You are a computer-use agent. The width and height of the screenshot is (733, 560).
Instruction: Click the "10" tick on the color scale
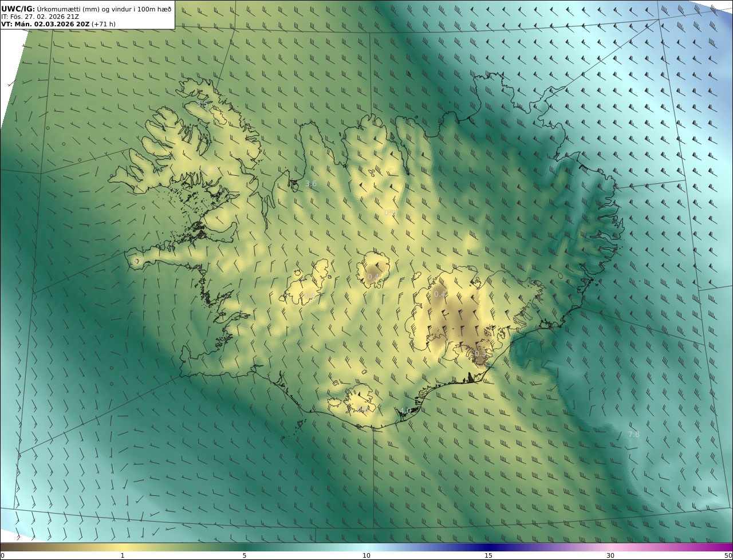(366, 555)
